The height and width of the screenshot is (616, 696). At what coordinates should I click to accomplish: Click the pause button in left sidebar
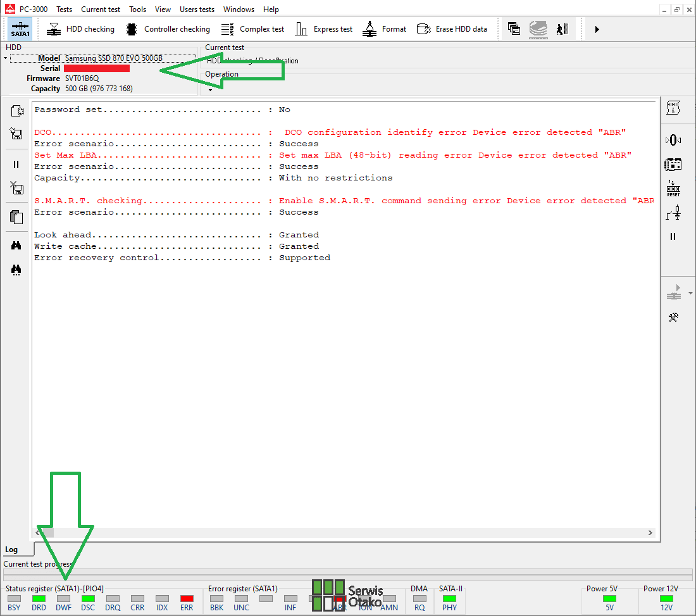pyautogui.click(x=16, y=164)
